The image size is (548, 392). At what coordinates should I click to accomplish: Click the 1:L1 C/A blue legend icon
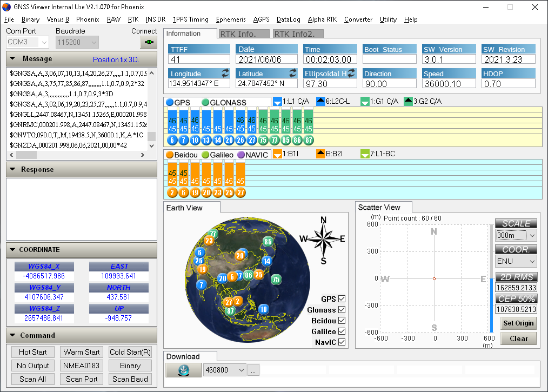click(277, 102)
